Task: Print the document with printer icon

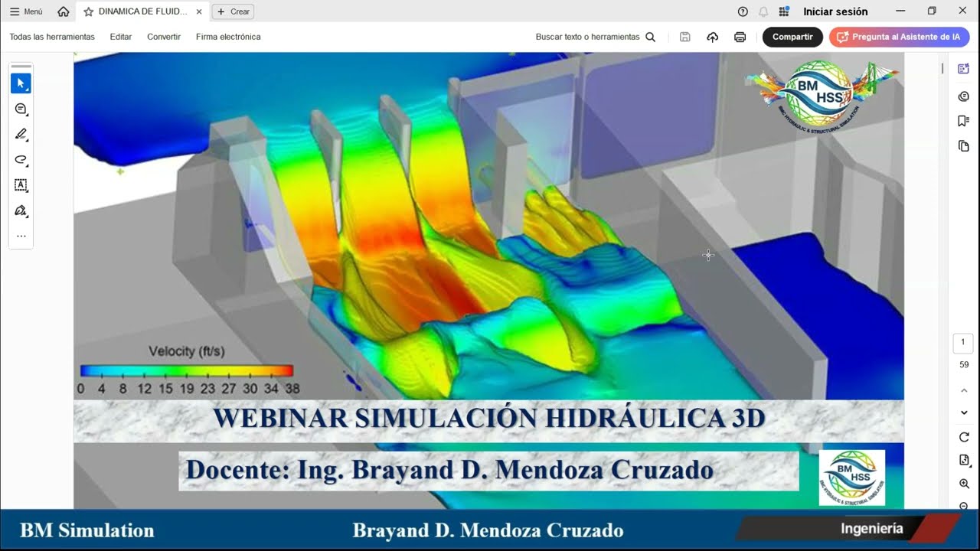Action: pos(740,37)
